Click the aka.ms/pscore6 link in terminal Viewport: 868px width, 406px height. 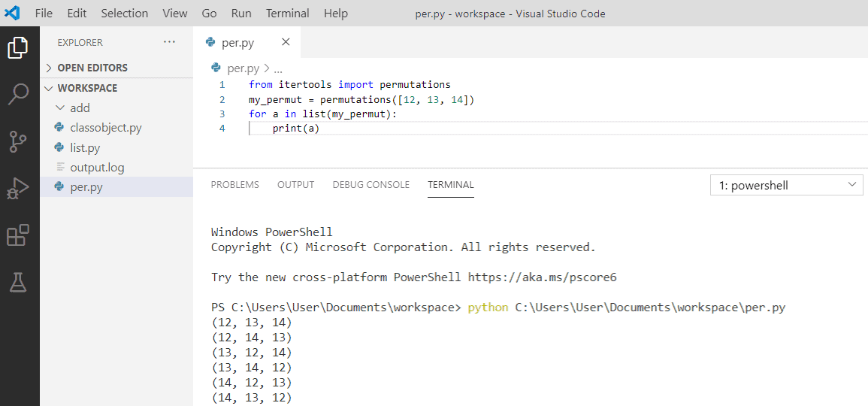[542, 277]
